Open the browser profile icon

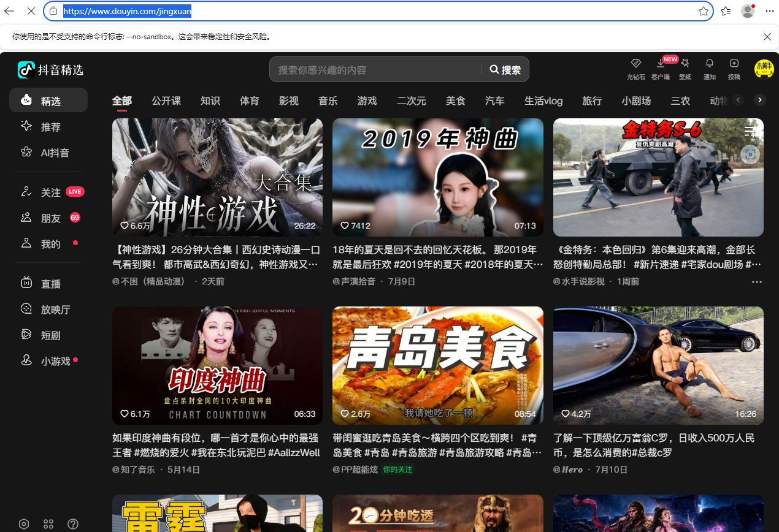(748, 11)
